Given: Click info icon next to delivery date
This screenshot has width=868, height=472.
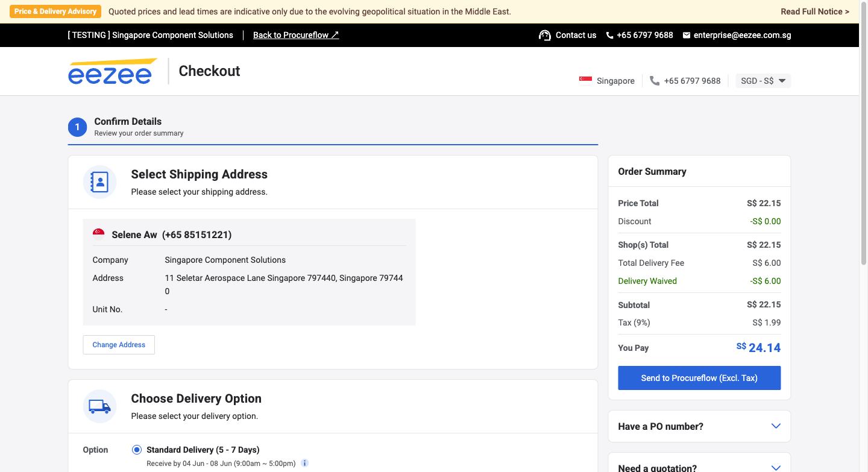Looking at the screenshot, I should 304,464.
